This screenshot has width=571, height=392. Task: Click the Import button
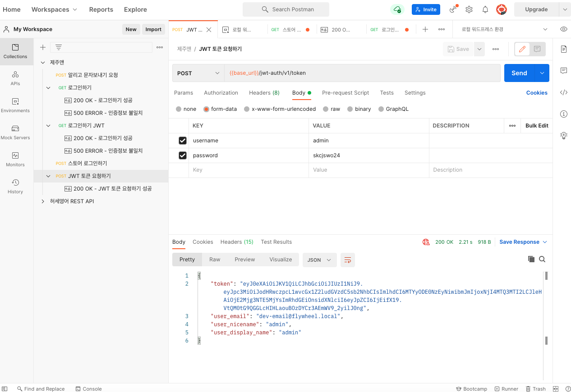(153, 29)
